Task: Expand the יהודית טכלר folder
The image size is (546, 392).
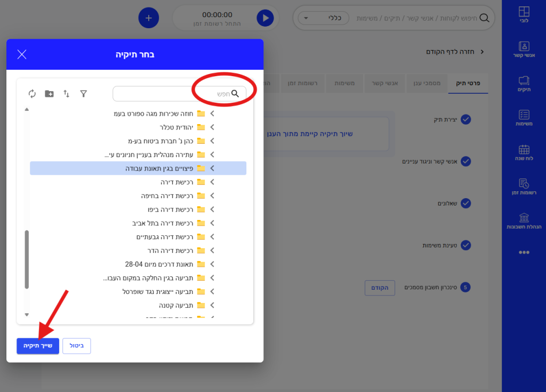Action: 212,127
